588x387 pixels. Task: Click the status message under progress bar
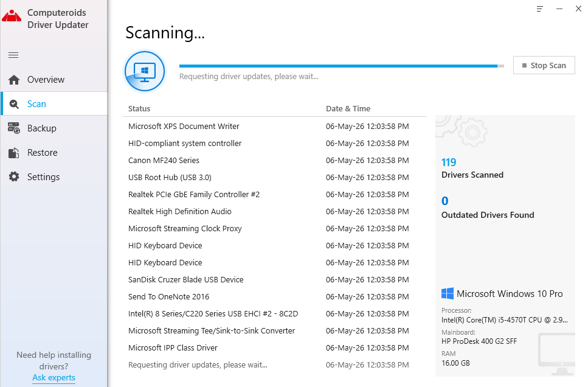[x=249, y=77]
